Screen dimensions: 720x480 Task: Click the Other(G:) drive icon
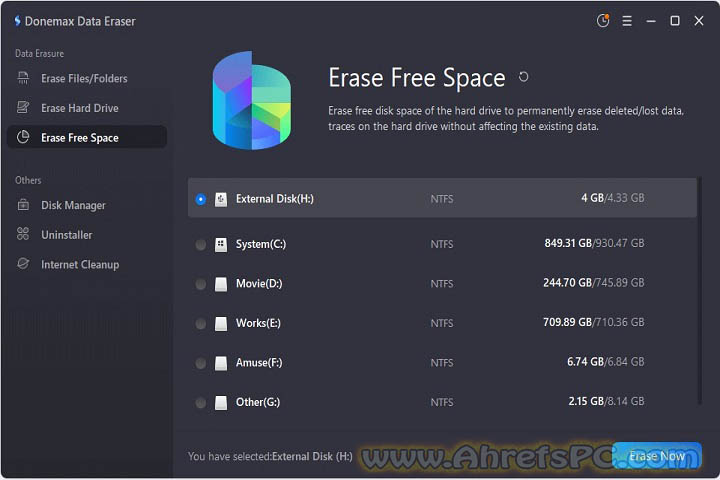221,402
